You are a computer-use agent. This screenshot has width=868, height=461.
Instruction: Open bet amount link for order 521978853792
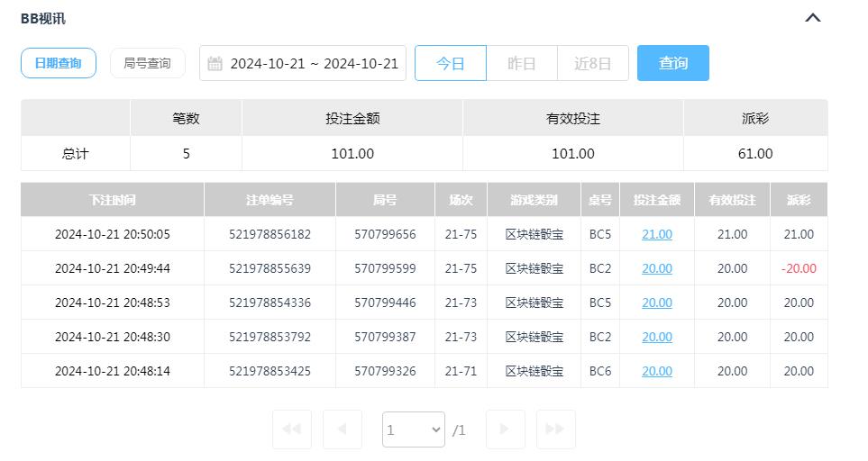click(656, 337)
